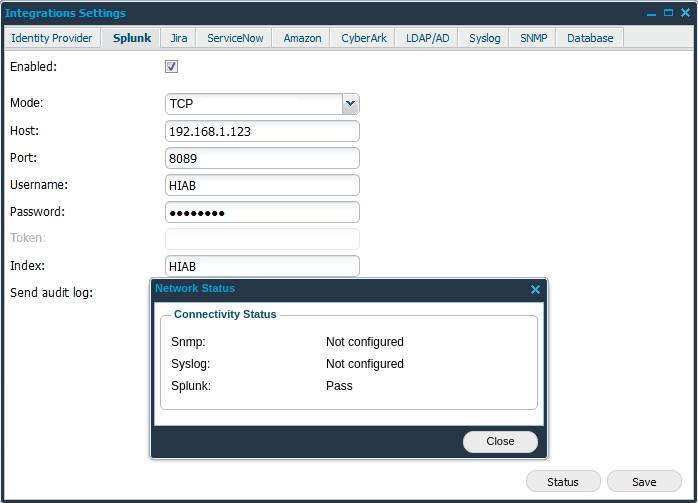The width and height of the screenshot is (698, 503).
Task: Select the ServiceNow tab
Action: coord(235,38)
